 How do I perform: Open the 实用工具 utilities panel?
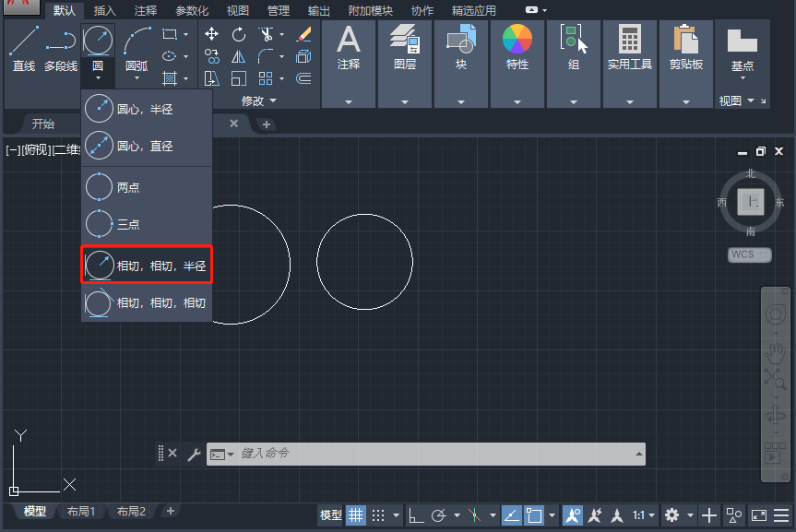click(629, 64)
